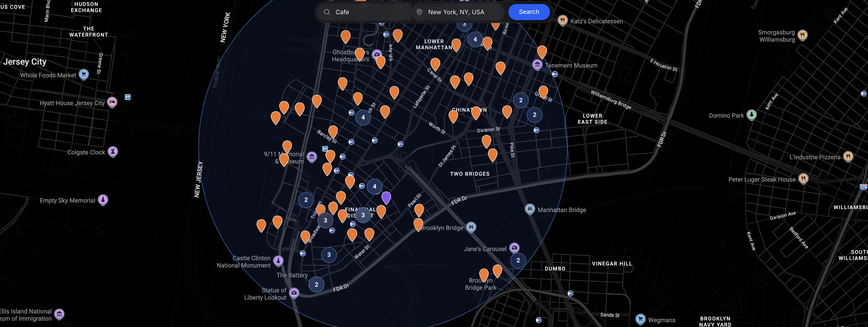Select the purple highlighted map pin

click(386, 197)
